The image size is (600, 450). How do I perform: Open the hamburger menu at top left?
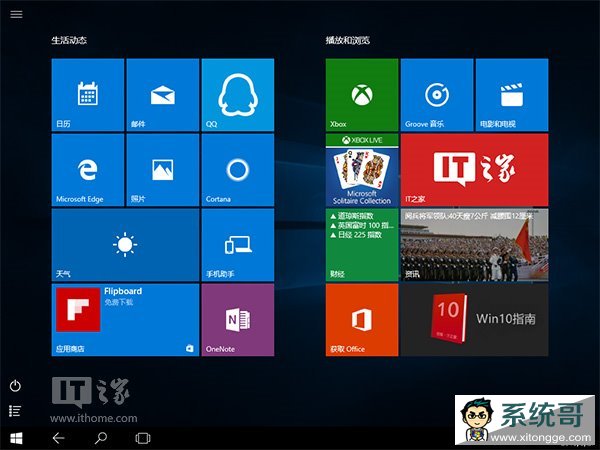click(x=16, y=15)
